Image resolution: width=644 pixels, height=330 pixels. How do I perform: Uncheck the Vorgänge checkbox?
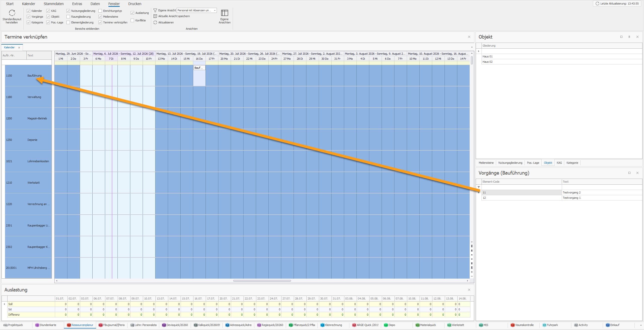click(x=28, y=17)
